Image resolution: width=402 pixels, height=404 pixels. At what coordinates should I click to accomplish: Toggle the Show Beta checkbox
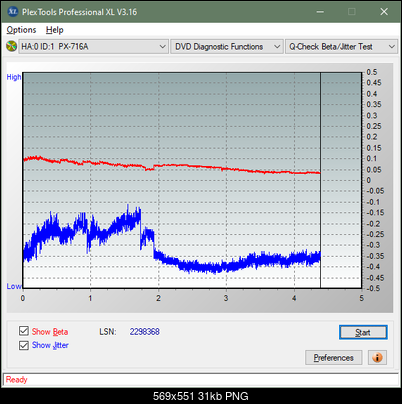click(24, 331)
